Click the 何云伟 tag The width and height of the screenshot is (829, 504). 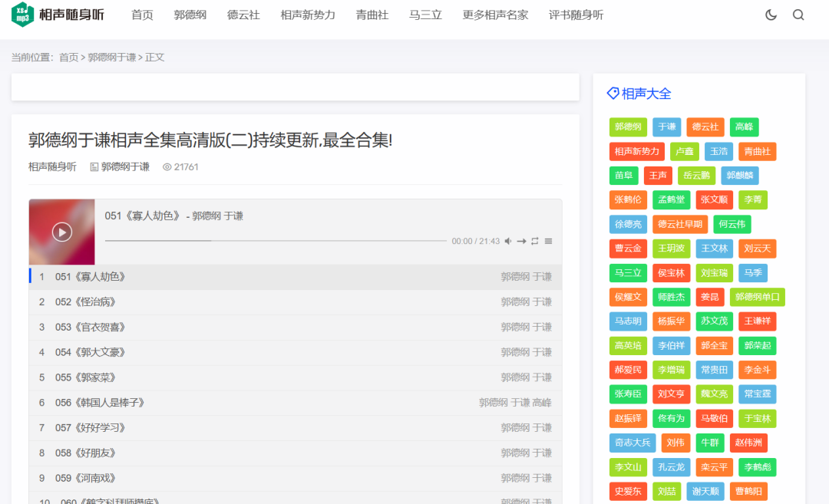coord(732,225)
